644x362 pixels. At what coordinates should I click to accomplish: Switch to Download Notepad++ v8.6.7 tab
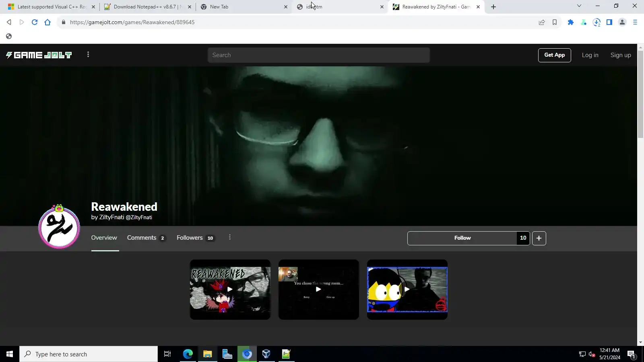click(147, 7)
